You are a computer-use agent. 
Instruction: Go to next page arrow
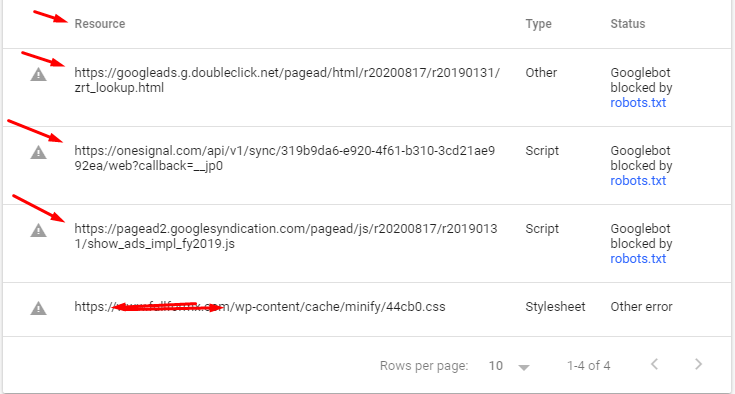coord(698,364)
